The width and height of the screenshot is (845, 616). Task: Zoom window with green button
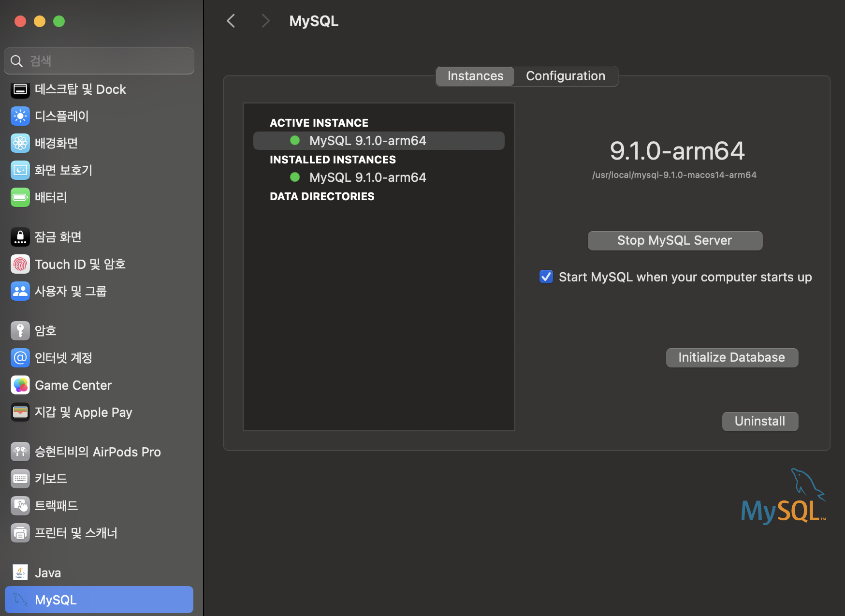point(59,21)
